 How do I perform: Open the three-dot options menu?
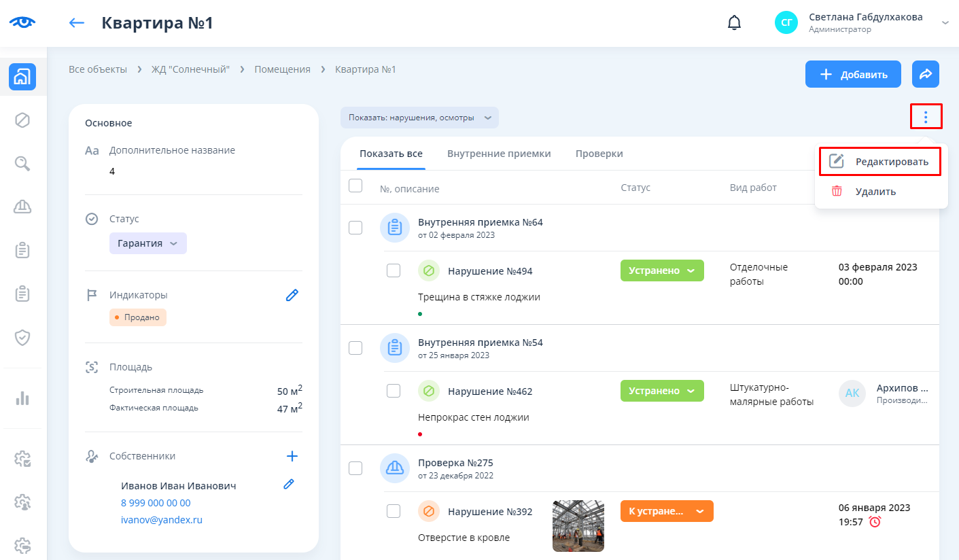click(926, 117)
